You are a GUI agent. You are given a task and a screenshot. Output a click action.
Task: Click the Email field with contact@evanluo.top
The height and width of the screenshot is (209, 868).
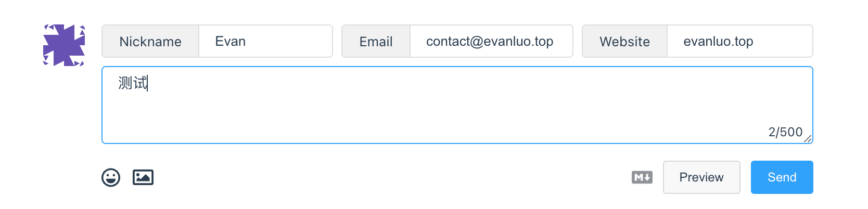(x=491, y=42)
